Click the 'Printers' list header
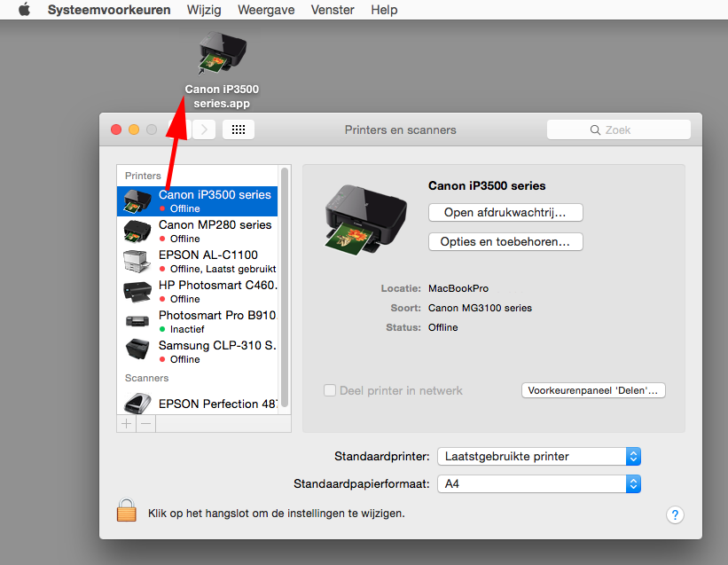 click(143, 176)
